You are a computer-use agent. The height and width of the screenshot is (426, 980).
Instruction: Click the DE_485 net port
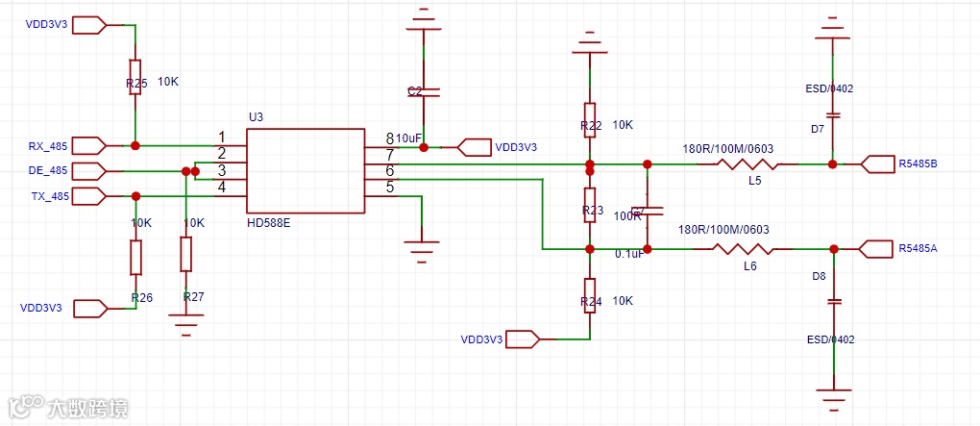click(x=90, y=171)
